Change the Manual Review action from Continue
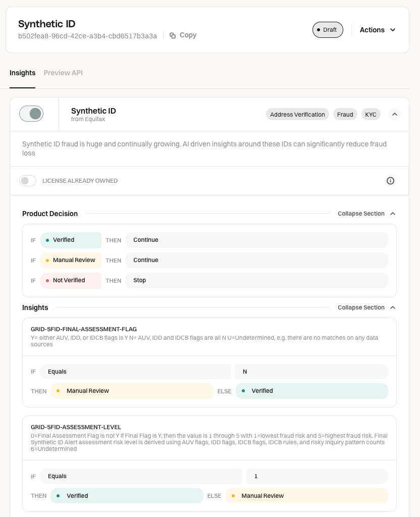The height and width of the screenshot is (517, 420). tap(256, 260)
